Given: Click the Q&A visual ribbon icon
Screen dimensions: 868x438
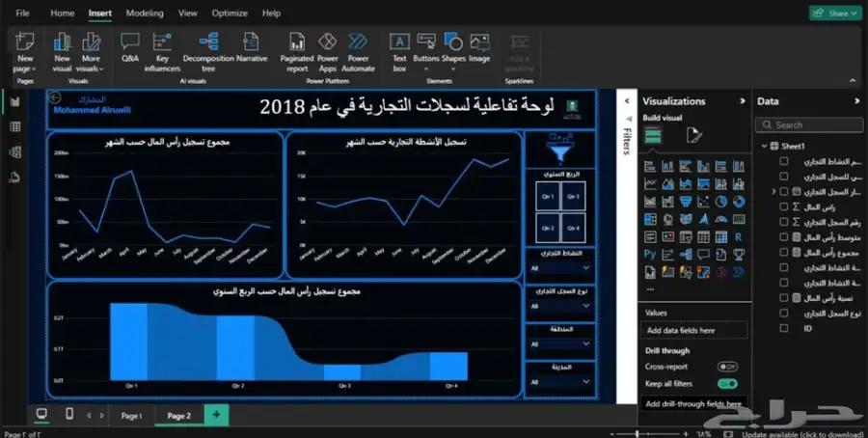Looking at the screenshot, I should [x=130, y=47].
